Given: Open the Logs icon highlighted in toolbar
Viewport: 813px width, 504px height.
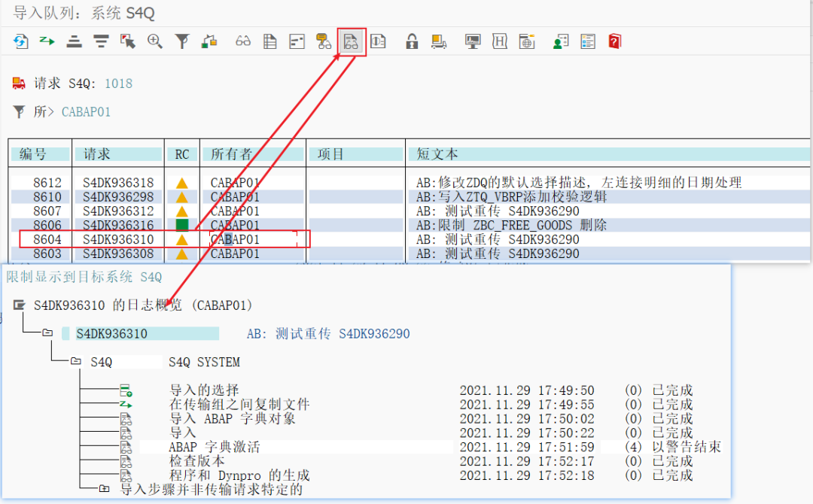Looking at the screenshot, I should (x=351, y=41).
